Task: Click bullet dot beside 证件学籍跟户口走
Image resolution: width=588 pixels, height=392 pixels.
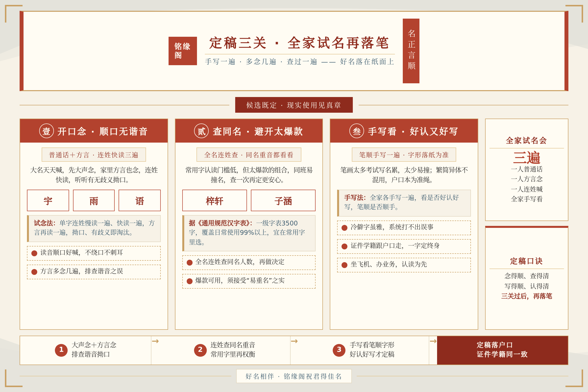Action: click(x=344, y=246)
